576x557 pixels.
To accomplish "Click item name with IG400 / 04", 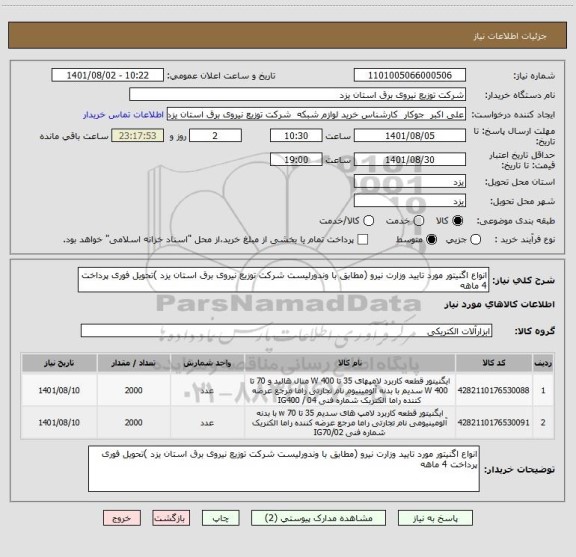I will coord(350,390).
